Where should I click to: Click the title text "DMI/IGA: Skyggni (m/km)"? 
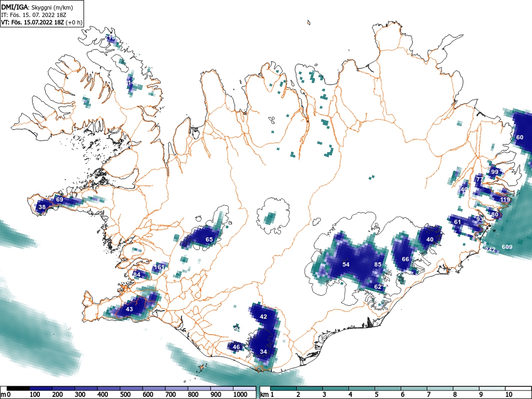(x=37, y=7)
